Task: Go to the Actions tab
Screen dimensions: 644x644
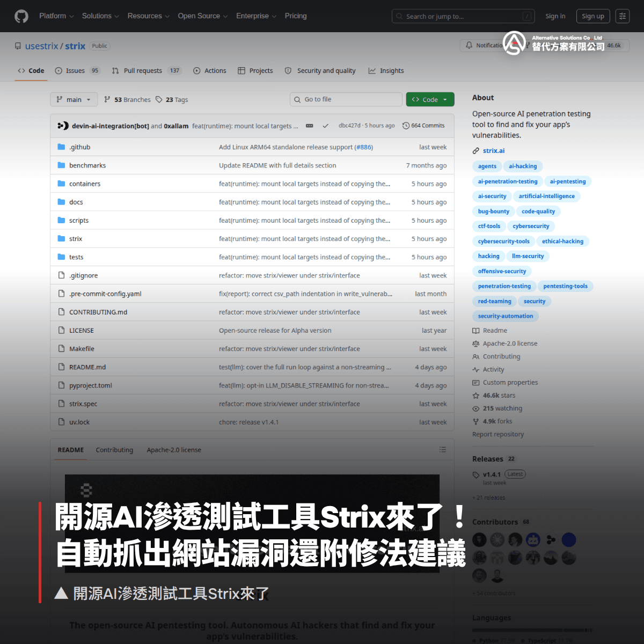Action: [x=210, y=71]
